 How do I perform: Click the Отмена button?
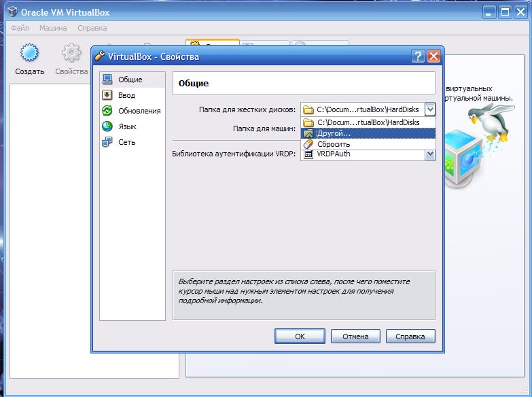point(355,336)
